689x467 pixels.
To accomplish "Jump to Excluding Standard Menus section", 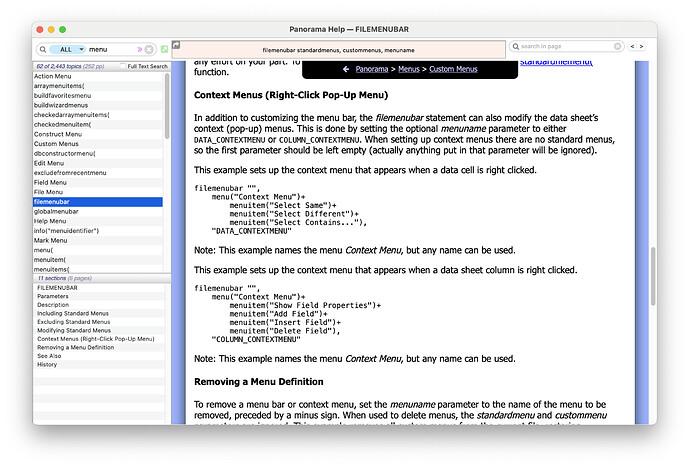I will coord(99,322).
